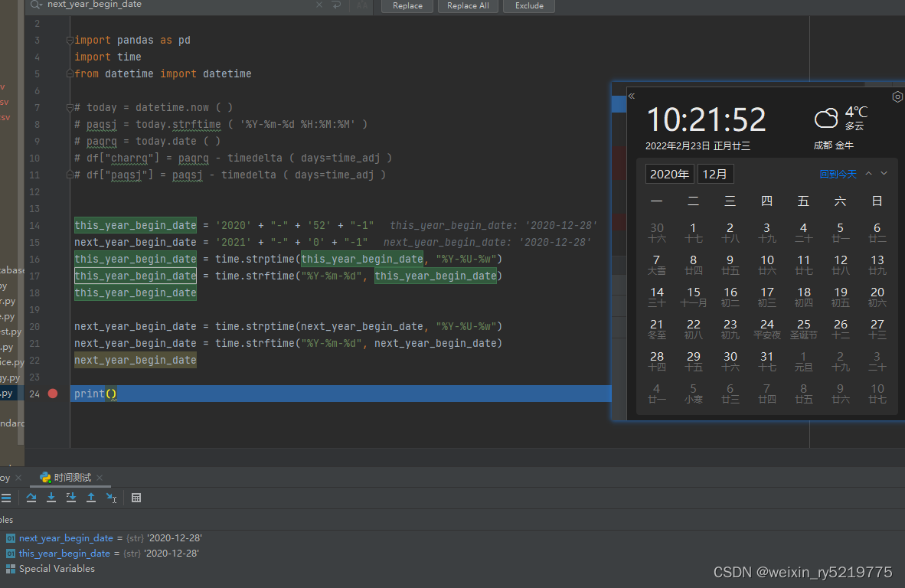Click line number 14 in the gutter
905x588 pixels.
(x=34, y=226)
